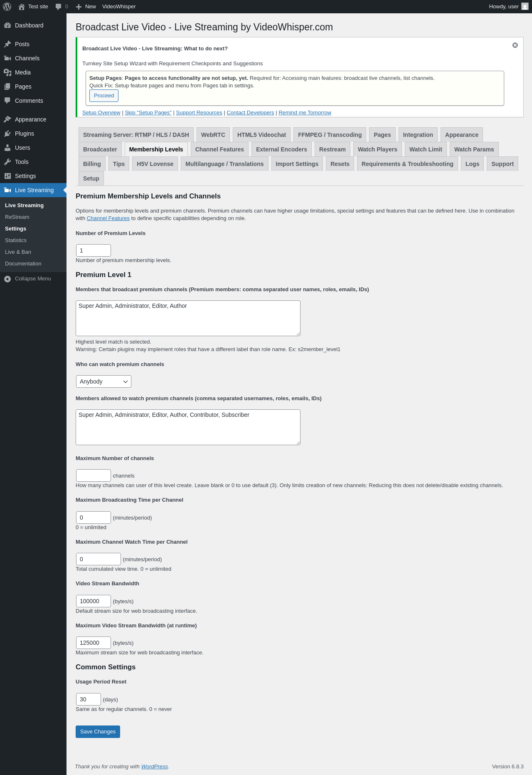Go to the Watch Limit tab
This screenshot has width=532, height=775.
point(426,149)
